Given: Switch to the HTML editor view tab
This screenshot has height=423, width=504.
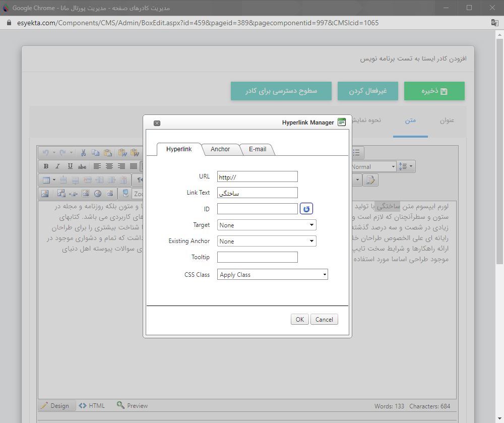Looking at the screenshot, I should click(x=92, y=405).
